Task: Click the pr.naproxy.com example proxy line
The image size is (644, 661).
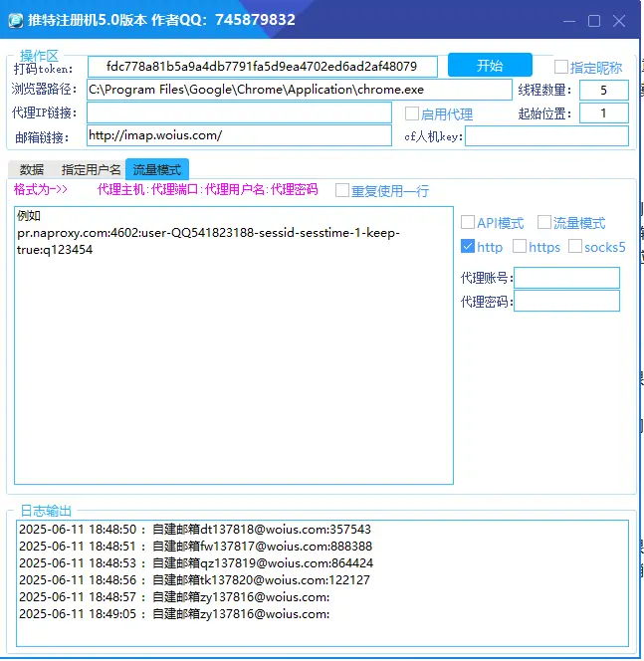Action: point(208,241)
